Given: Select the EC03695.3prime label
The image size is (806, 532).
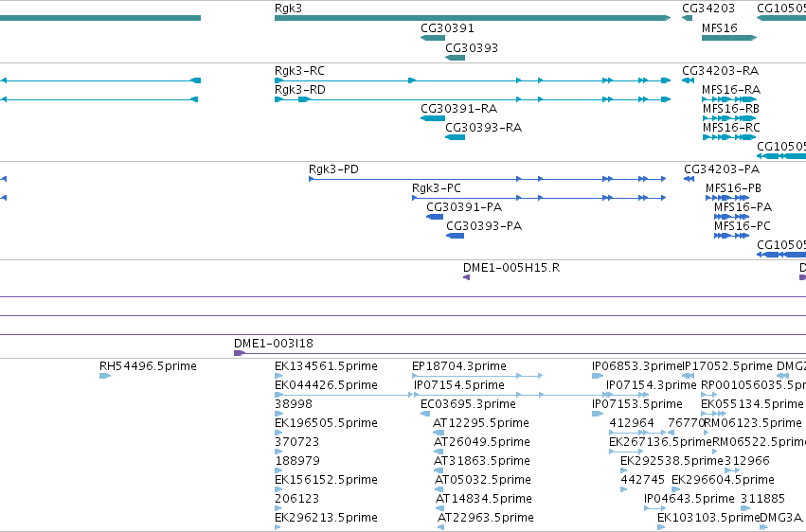Looking at the screenshot, I should (468, 404).
